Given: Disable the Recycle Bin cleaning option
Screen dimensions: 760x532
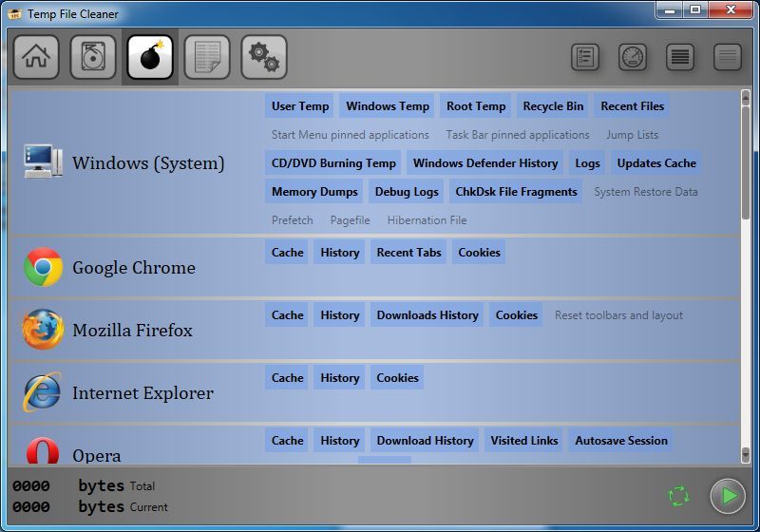Looking at the screenshot, I should tap(553, 106).
